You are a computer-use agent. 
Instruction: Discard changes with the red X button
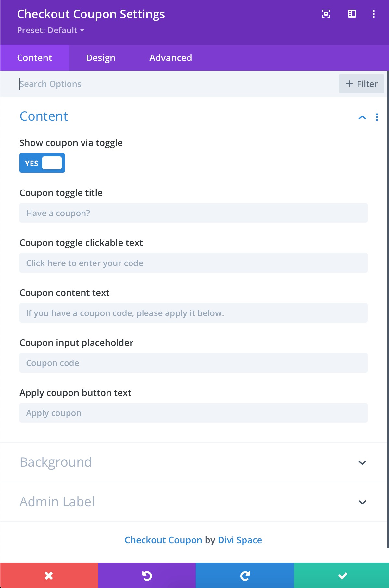click(x=49, y=575)
